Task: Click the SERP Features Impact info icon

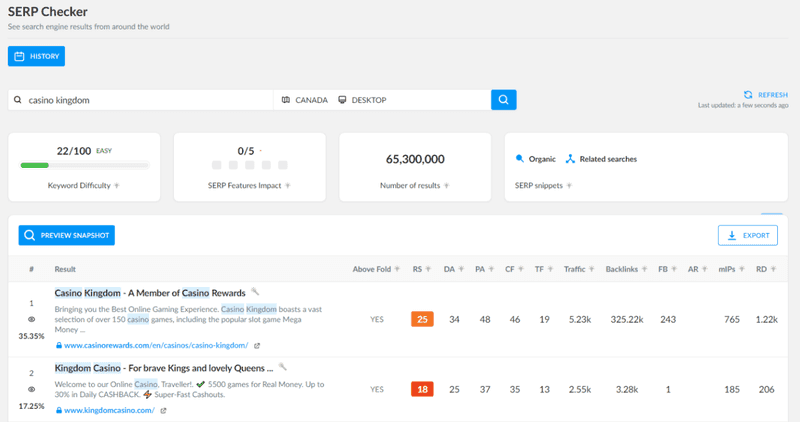Action: 288,186
